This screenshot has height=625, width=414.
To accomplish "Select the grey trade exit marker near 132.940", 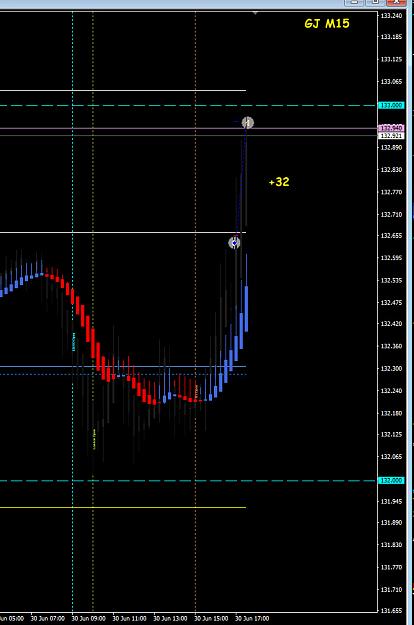I will tap(247, 122).
